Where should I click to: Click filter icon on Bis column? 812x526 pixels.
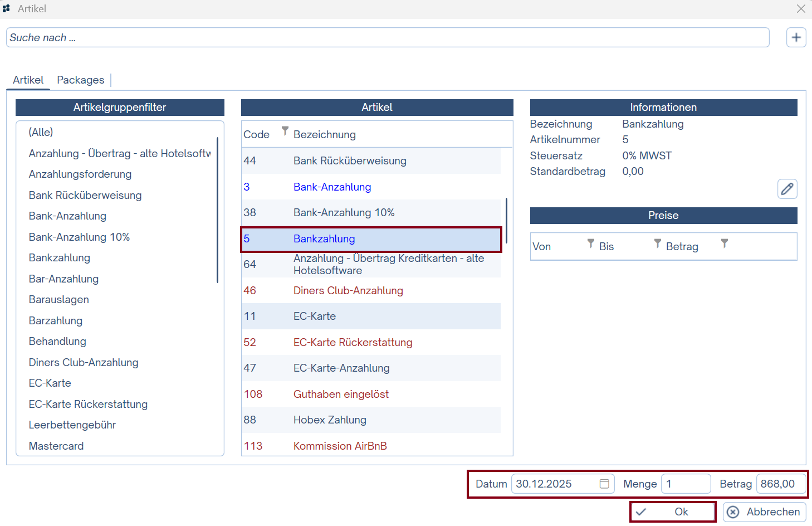pos(657,243)
